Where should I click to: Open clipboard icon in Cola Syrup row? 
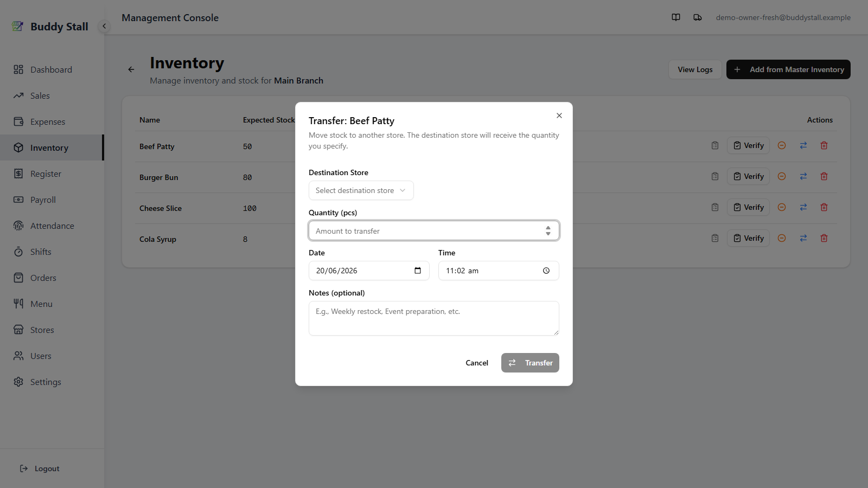point(715,238)
